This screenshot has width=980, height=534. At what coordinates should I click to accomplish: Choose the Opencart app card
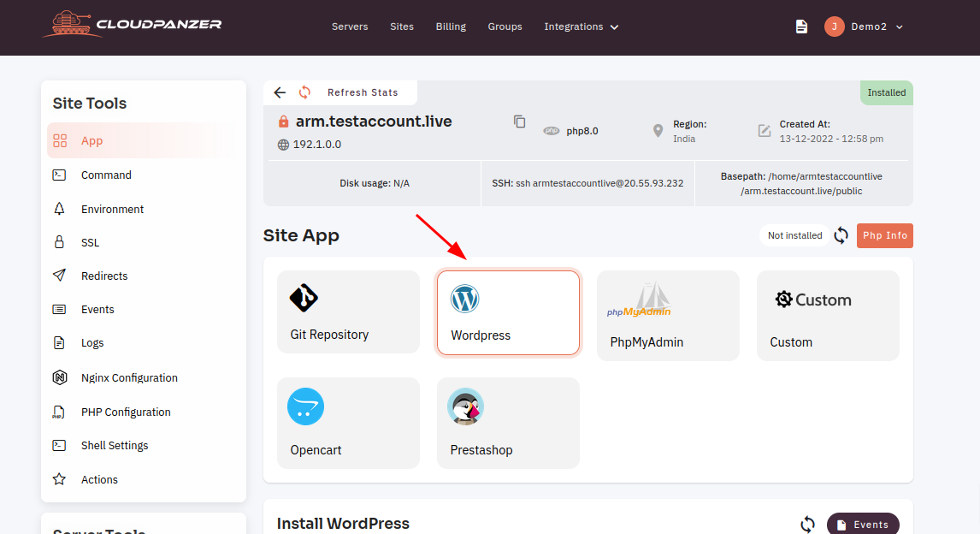[348, 424]
